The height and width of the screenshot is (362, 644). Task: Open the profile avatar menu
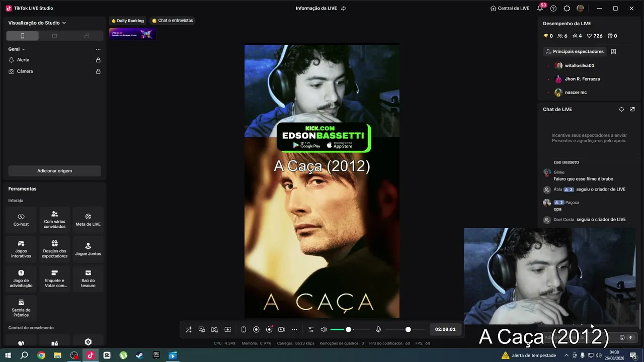click(581, 8)
